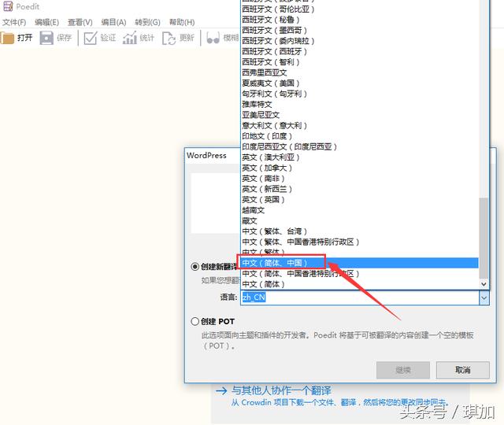This screenshot has height=425, width=504.
Task: Select 中文（繁体、中国香港特别行政区） in the list
Action: click(360, 242)
